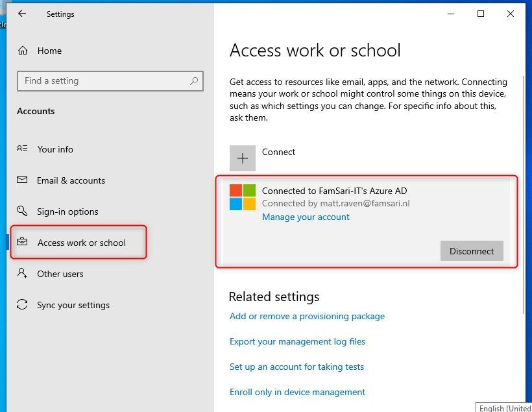This screenshot has height=412, width=532.
Task: Disconnect from FamSari-IT's Azure AD
Action: click(472, 251)
